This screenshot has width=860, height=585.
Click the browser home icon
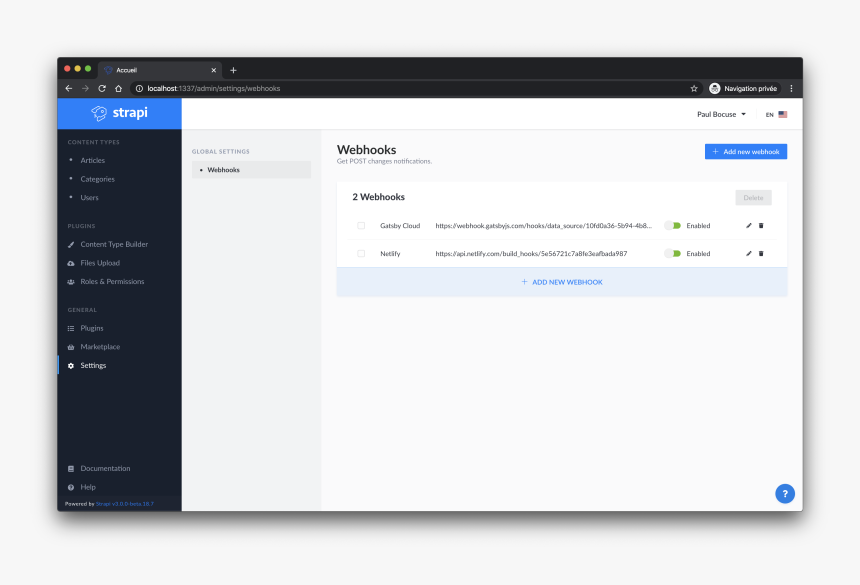[x=118, y=88]
